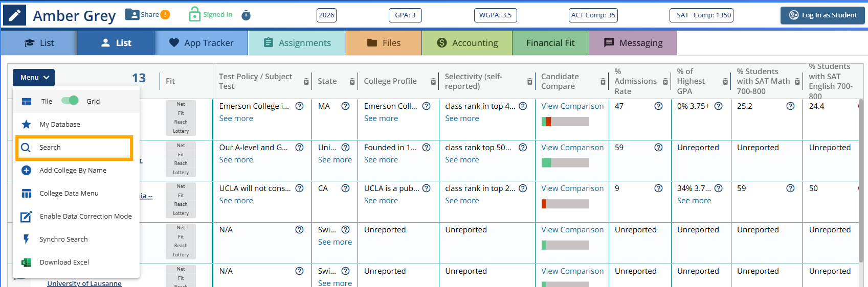This screenshot has height=287, width=868.
Task: Click the vertical scrollbar of the table
Action: point(861,180)
